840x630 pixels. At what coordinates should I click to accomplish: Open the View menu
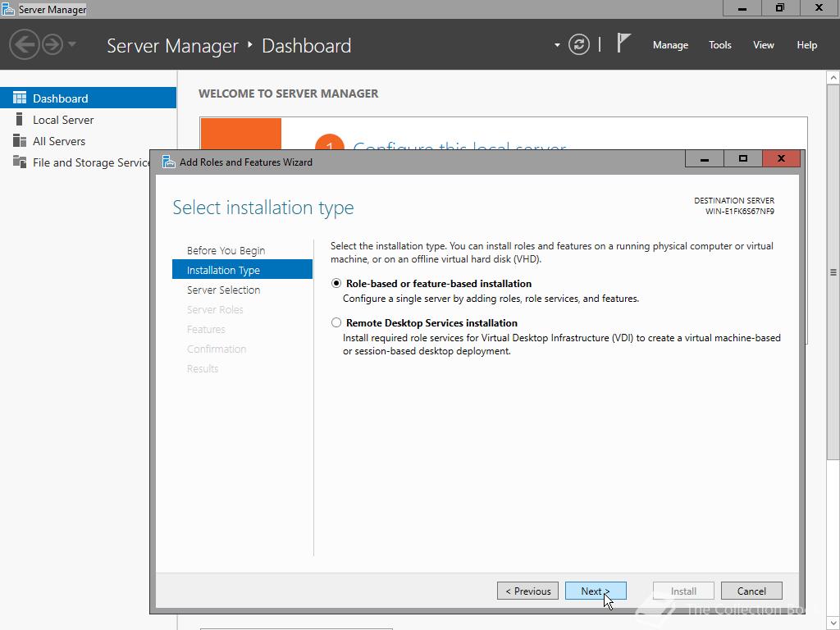764,45
